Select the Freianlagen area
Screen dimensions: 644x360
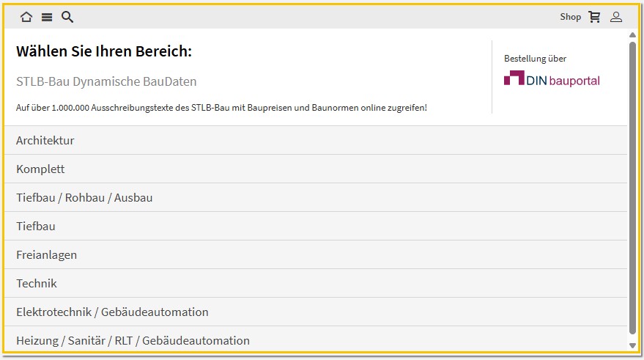point(316,255)
